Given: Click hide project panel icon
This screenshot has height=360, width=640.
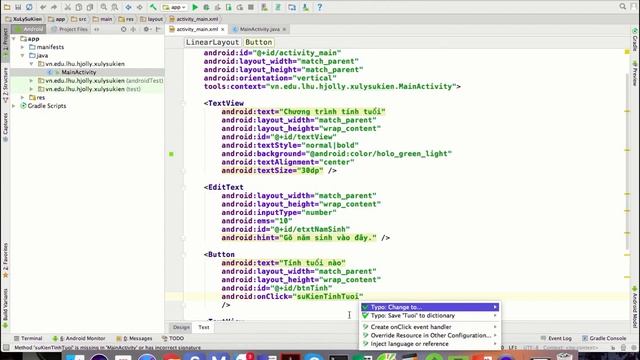Looking at the screenshot, I should click(x=158, y=29).
